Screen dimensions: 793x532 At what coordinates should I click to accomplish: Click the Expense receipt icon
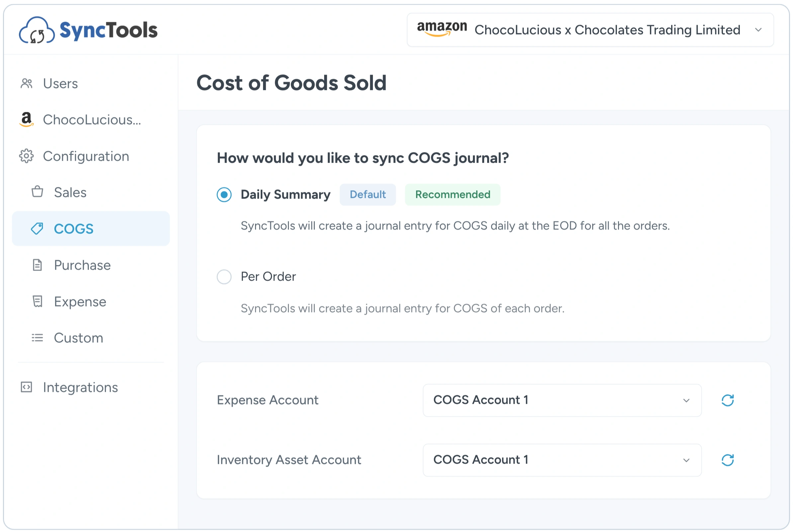(37, 302)
